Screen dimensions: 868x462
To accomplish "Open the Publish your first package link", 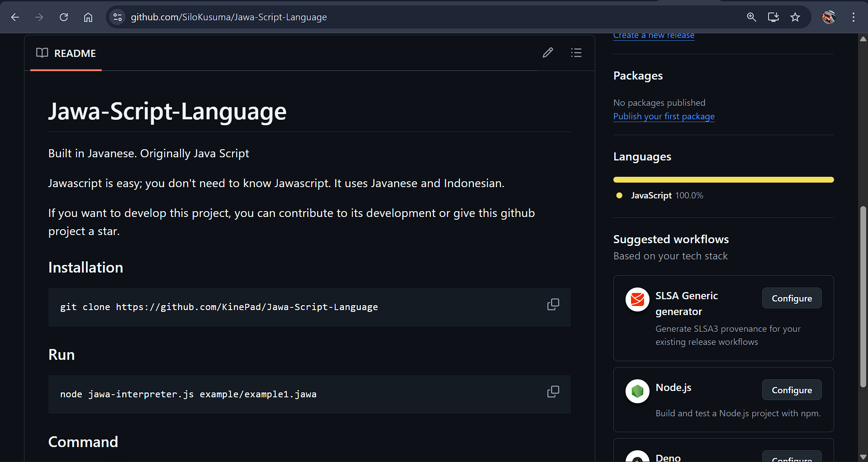I will click(x=664, y=117).
